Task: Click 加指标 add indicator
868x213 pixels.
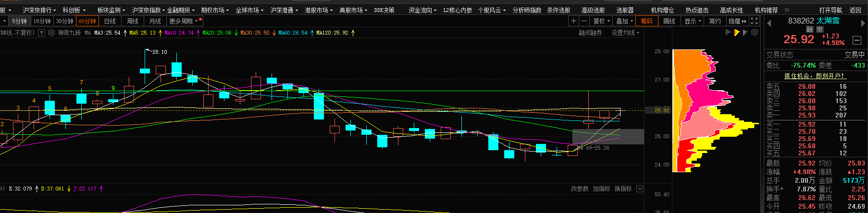Action: click(x=601, y=189)
